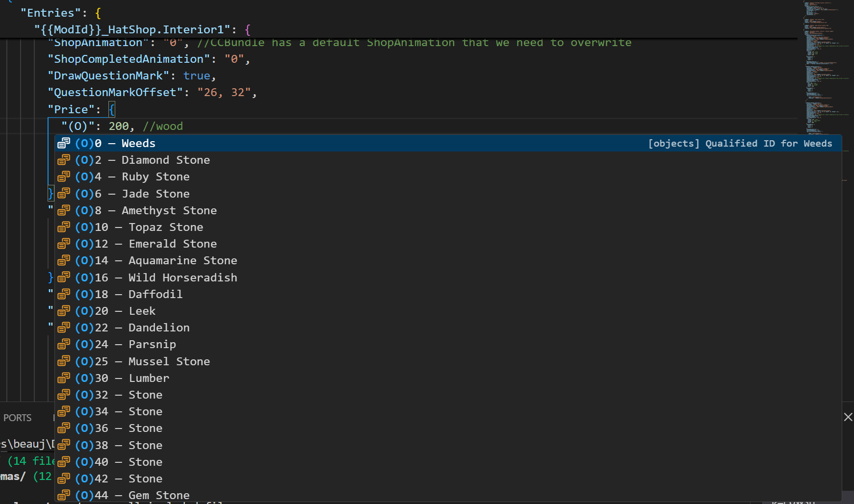Click the icon beside Lumber
This screenshot has height=504, width=854.
pos(64,378)
